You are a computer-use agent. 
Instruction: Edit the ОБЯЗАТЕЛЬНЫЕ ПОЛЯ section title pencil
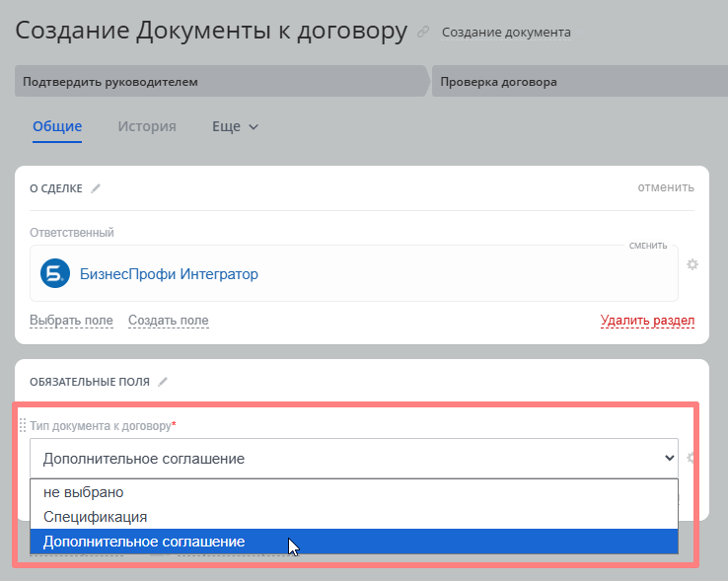pyautogui.click(x=163, y=382)
